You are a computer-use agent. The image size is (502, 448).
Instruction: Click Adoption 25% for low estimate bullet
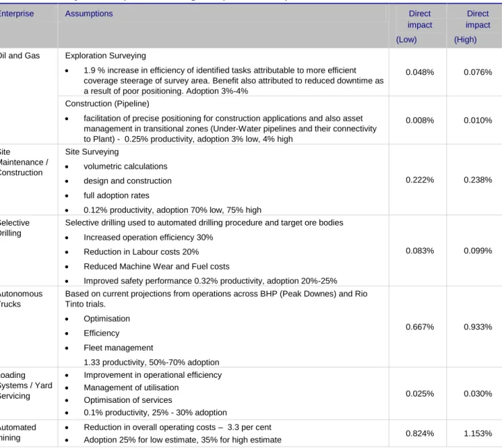(x=182, y=440)
